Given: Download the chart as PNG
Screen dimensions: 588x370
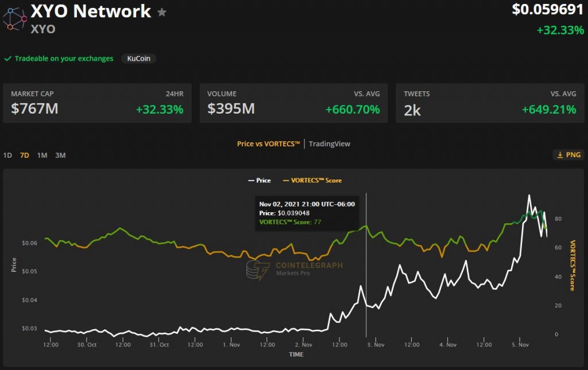Looking at the screenshot, I should click(x=568, y=155).
